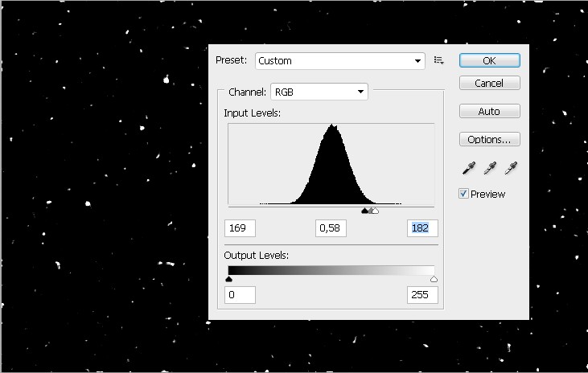Focus the output levels field showing 255

[x=422, y=295]
